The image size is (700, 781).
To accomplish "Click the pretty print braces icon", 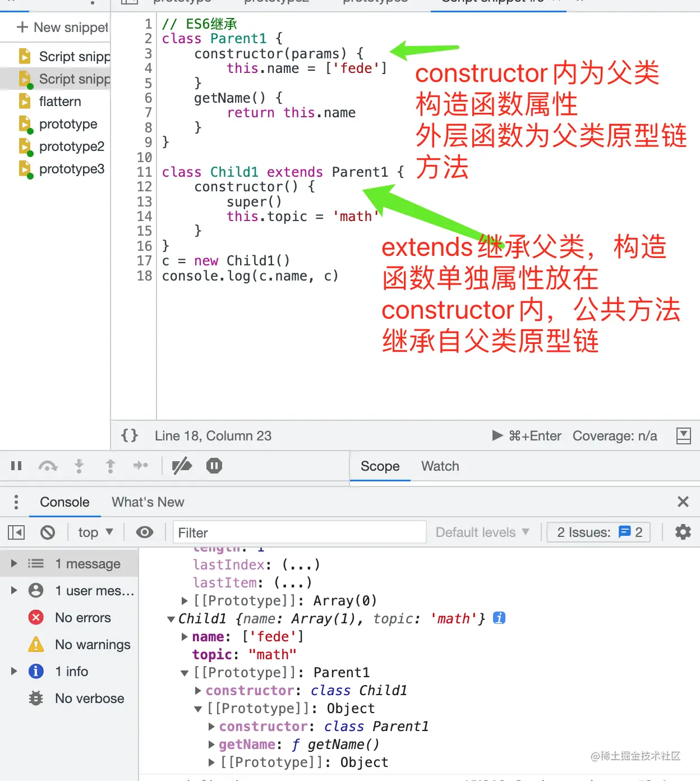I will (x=130, y=435).
